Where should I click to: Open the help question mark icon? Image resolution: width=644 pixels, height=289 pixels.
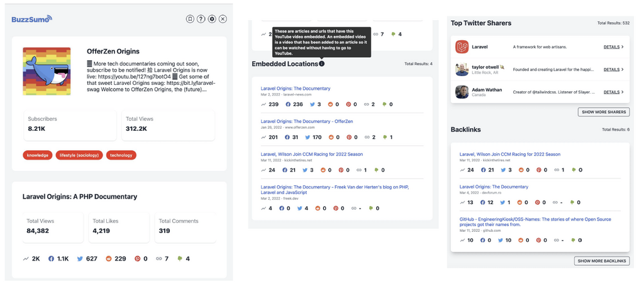[x=201, y=19]
